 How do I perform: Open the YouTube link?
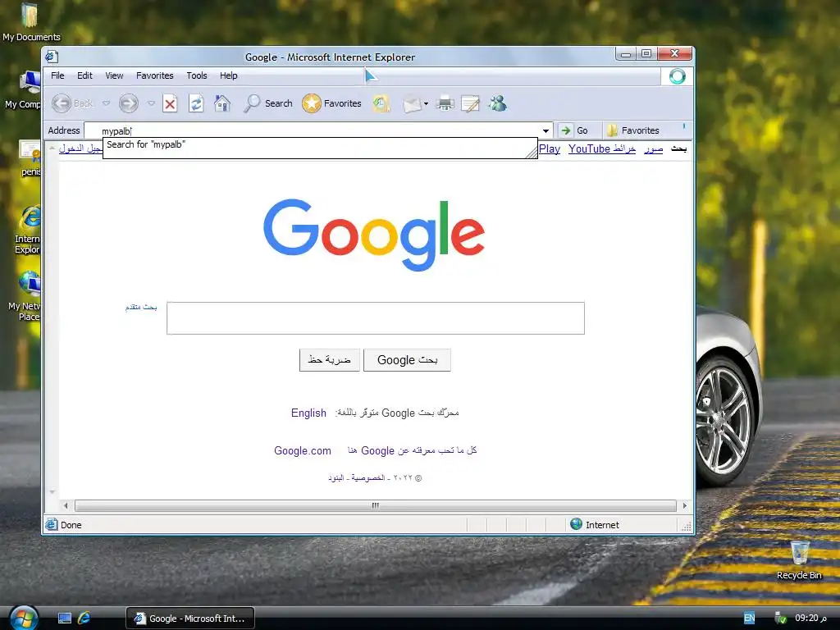589,149
